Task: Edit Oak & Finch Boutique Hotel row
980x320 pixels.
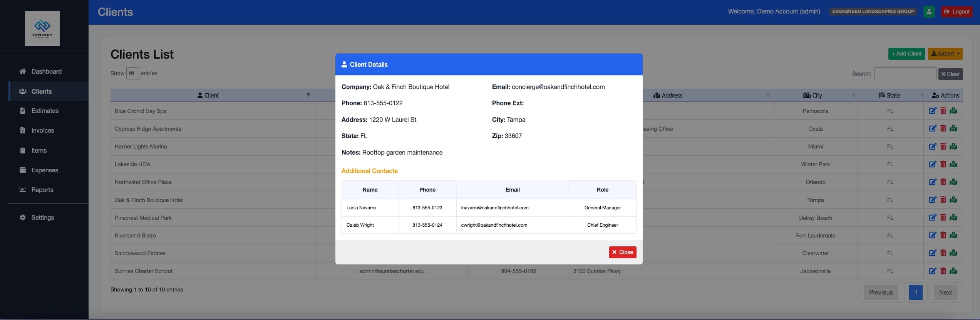Action: [x=933, y=199]
